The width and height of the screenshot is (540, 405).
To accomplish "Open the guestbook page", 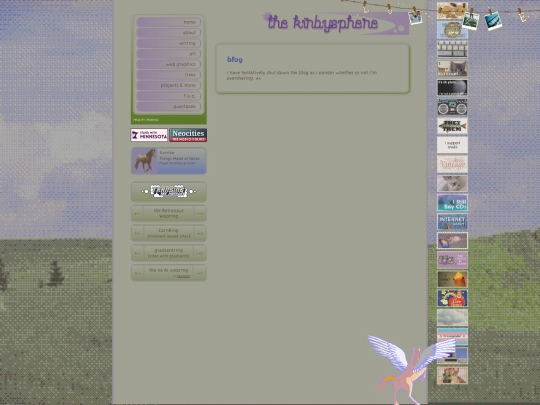I will pos(169,106).
